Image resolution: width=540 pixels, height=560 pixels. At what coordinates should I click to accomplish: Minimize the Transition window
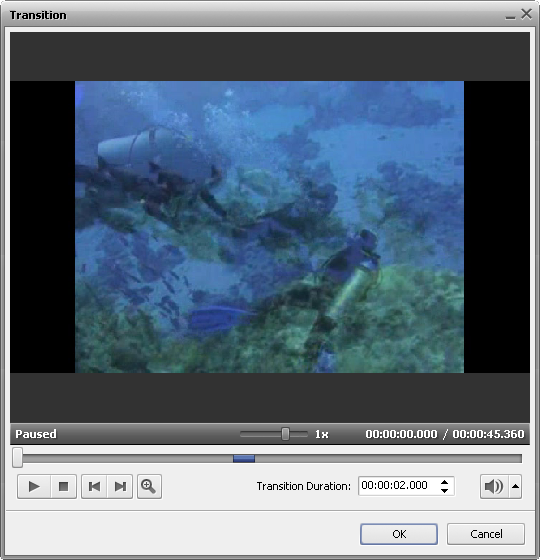[510, 16]
